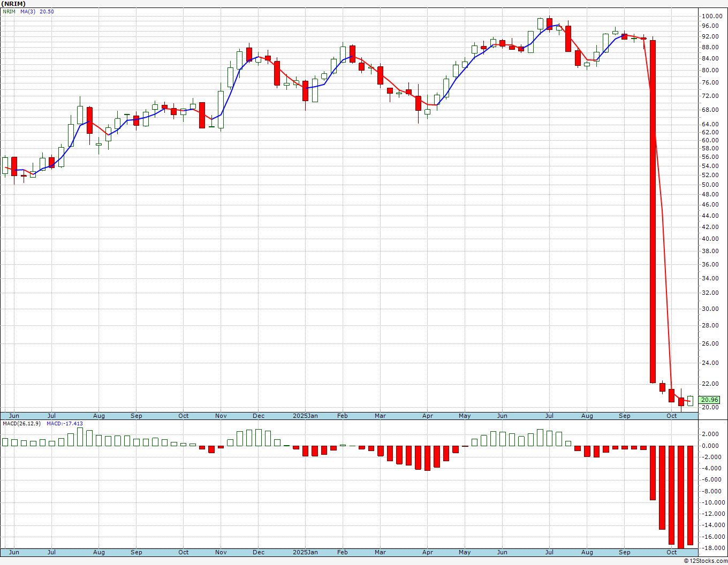
Task: Click the "52.00" price axis label
Action: [710, 175]
